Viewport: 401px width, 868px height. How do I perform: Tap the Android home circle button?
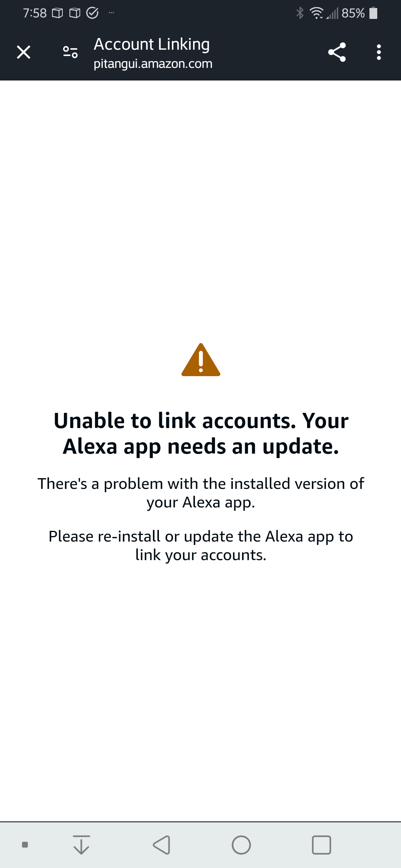click(x=241, y=845)
